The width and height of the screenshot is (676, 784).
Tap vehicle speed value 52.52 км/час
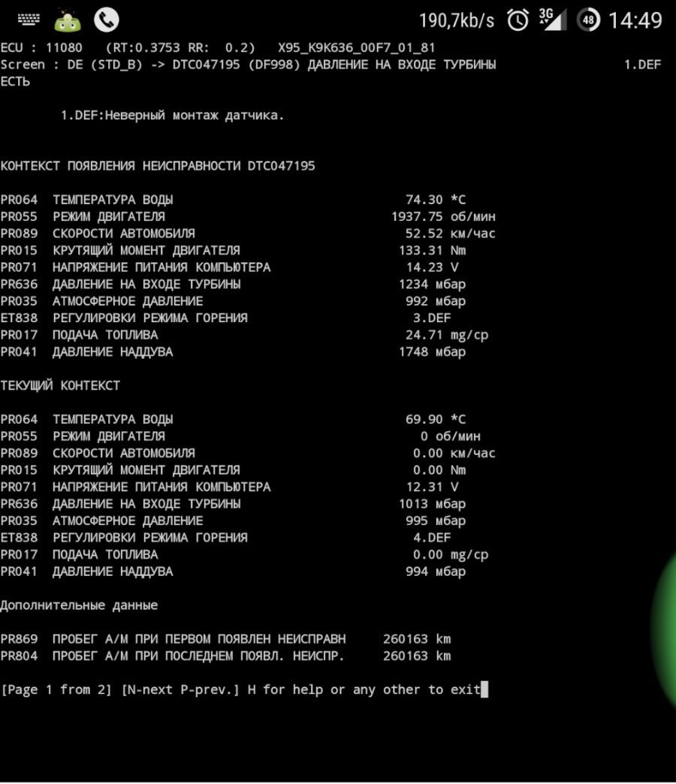tap(451, 234)
